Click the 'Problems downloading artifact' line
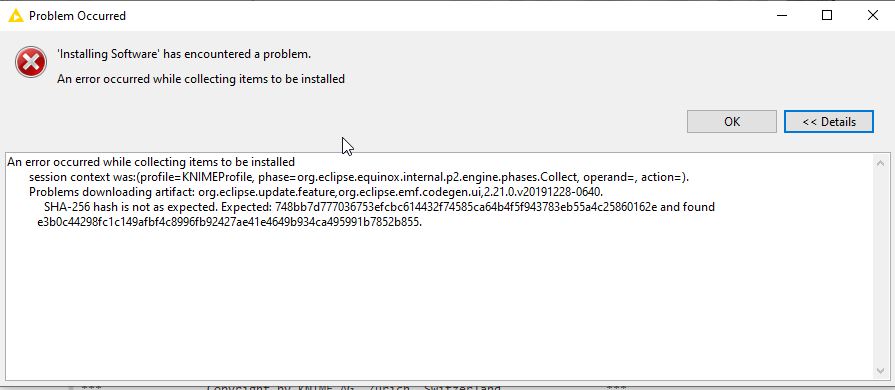 (x=316, y=192)
